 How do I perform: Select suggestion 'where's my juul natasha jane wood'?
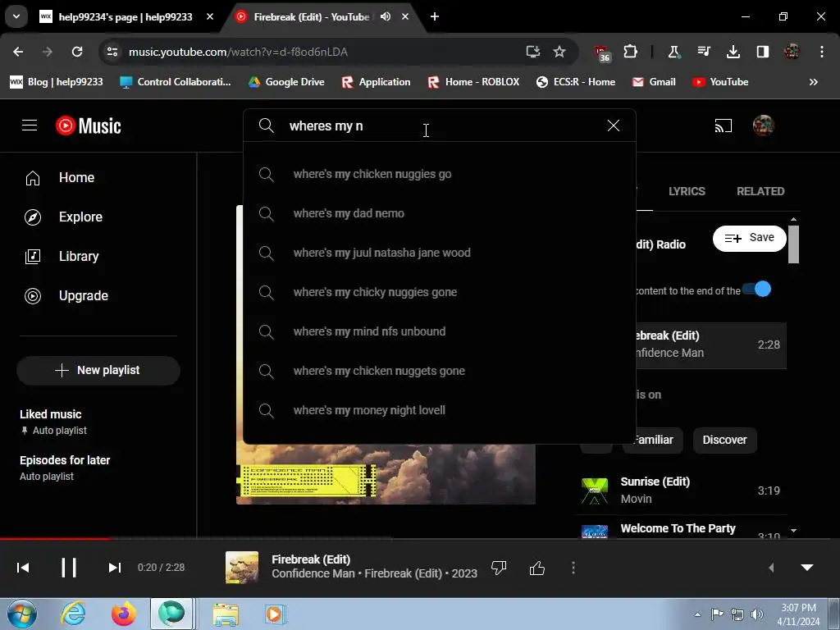tap(440, 253)
